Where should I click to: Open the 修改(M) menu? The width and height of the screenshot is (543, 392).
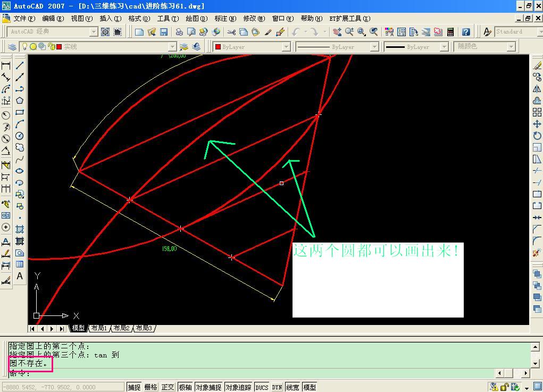pyautogui.click(x=254, y=19)
